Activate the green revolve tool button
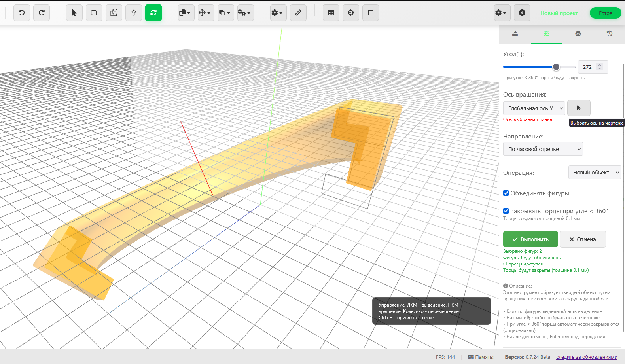Screen dimensions: 625x364 (153, 13)
